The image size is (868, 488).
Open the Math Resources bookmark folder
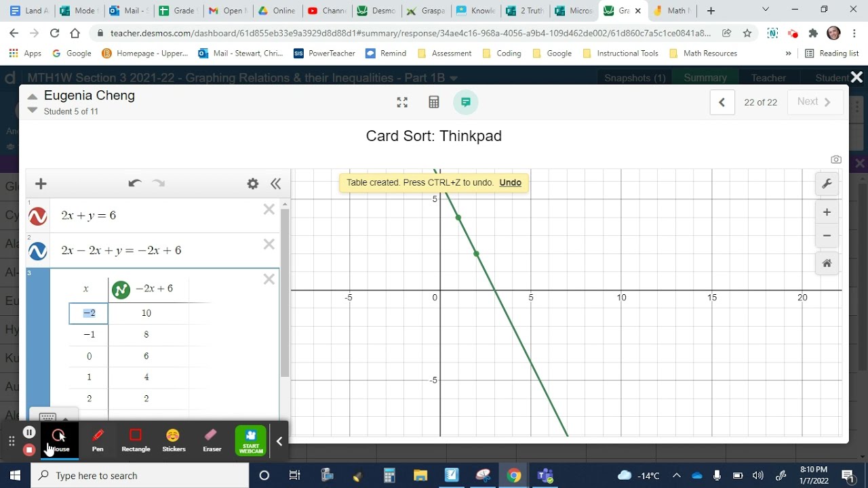pyautogui.click(x=703, y=53)
